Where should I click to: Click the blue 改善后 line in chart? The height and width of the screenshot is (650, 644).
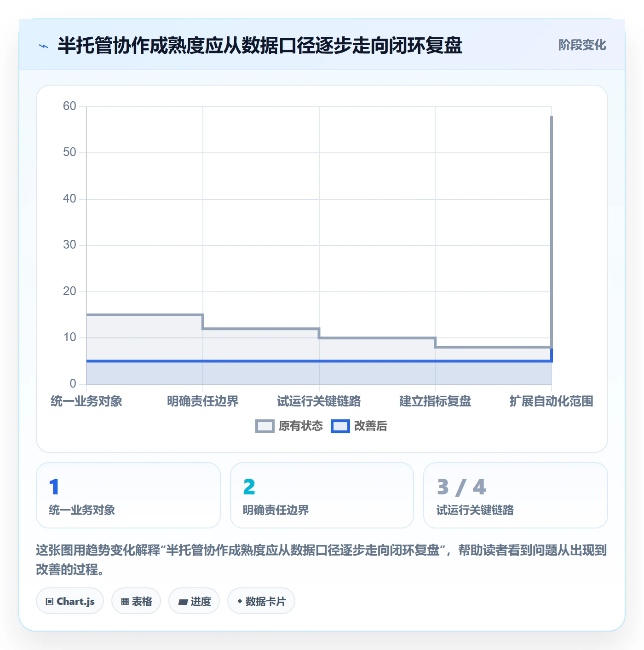point(319,361)
